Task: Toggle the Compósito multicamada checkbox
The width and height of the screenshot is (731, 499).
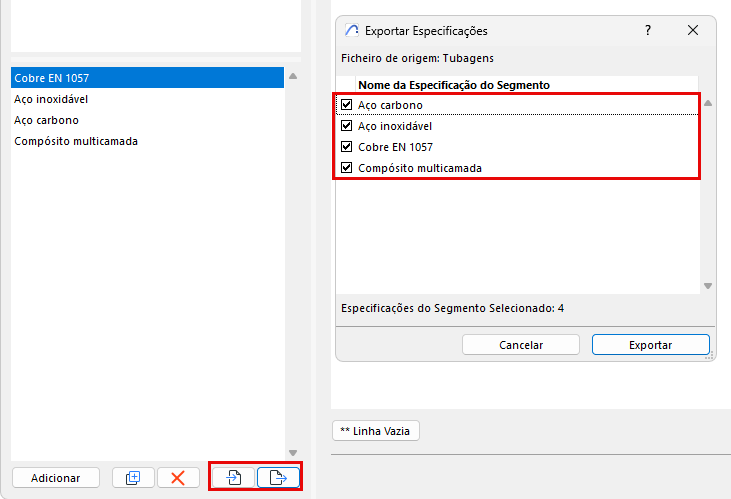Action: [x=347, y=168]
